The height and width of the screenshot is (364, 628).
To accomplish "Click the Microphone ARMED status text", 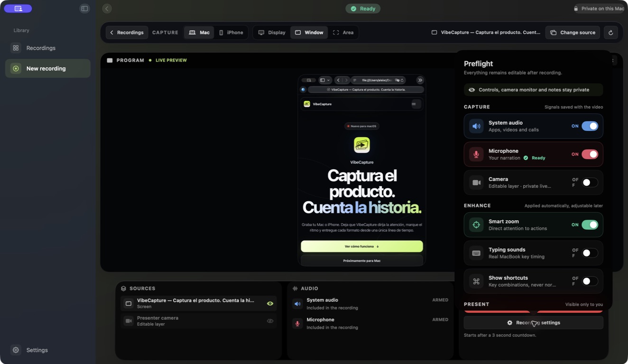I will click(440, 319).
